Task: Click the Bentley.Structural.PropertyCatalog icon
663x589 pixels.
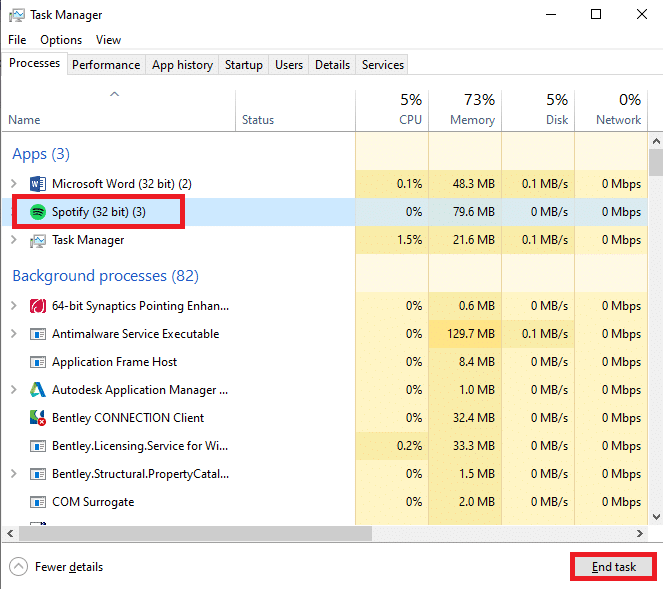Action: (x=38, y=474)
